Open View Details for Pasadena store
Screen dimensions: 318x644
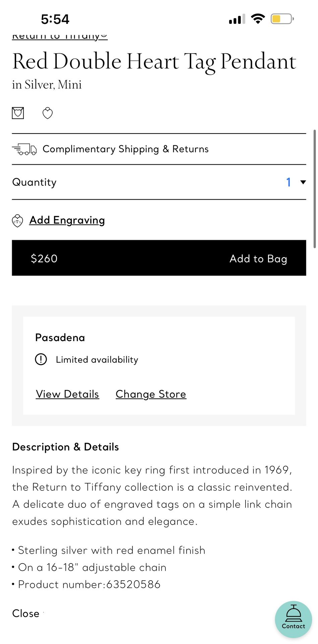pyautogui.click(x=67, y=394)
